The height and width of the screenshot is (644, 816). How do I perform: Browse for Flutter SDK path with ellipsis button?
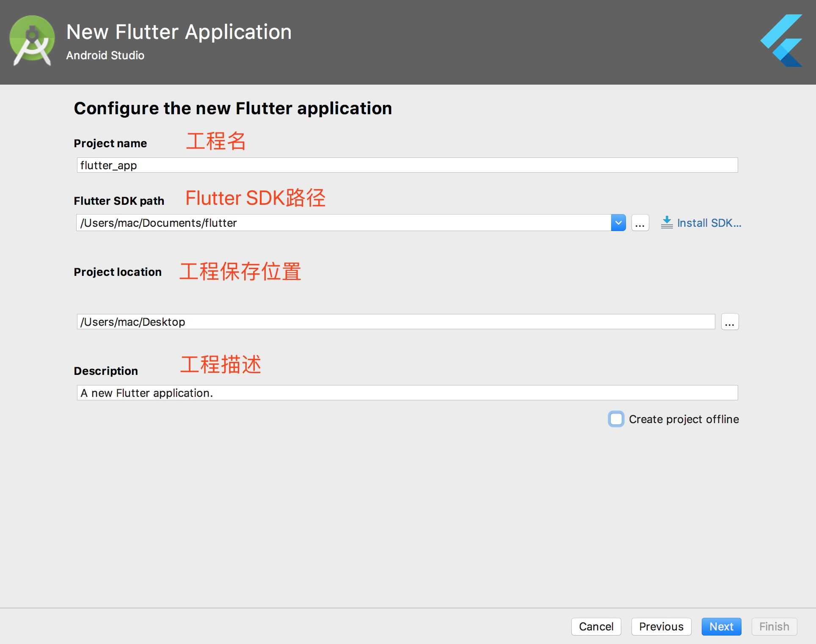(x=640, y=223)
